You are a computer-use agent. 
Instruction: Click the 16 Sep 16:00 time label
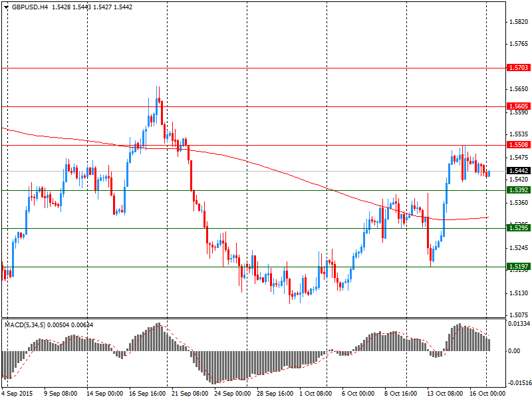click(147, 394)
